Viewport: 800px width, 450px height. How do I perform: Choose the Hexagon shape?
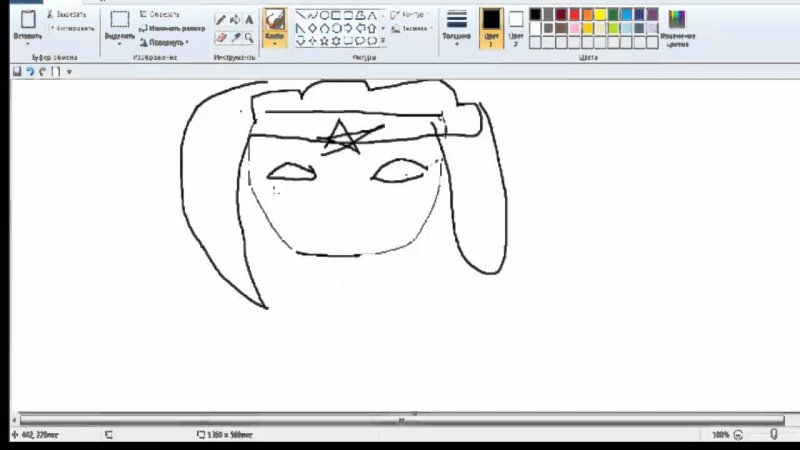coord(336,28)
